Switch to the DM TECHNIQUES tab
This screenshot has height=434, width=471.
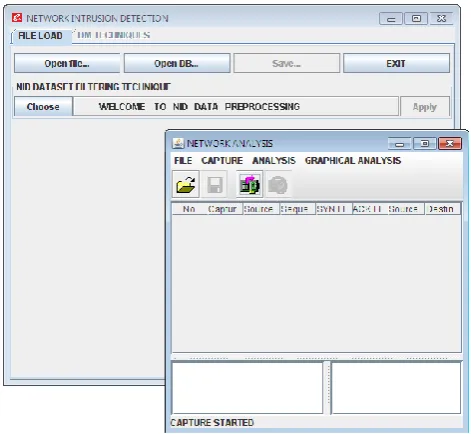tap(113, 35)
